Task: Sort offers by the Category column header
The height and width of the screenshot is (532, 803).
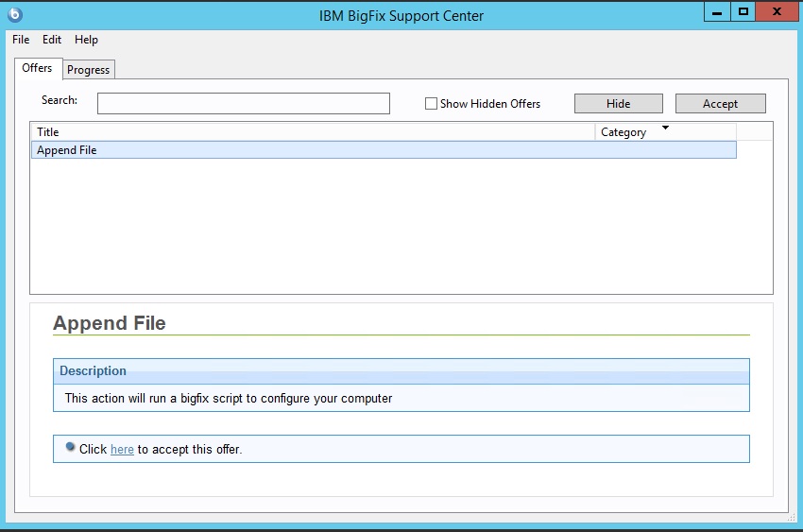Action: [x=665, y=132]
